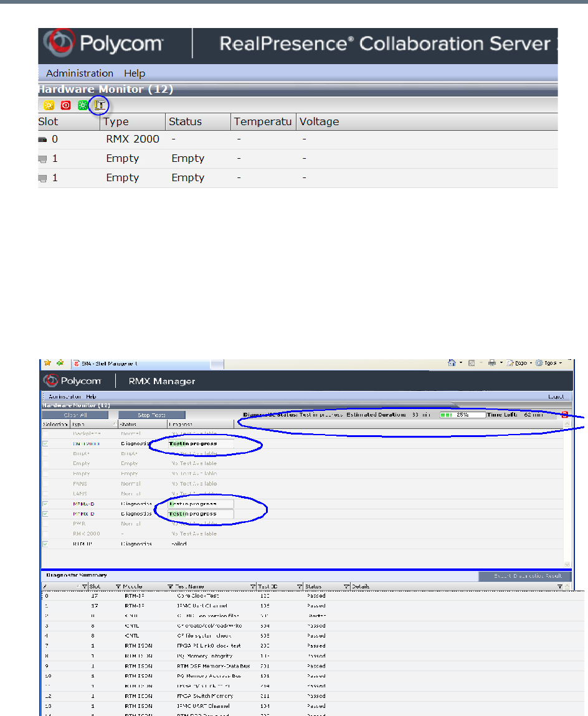This screenshot has height=716, width=588.
Task: Select the EMA - Shell Management browser tab
Action: tap(141, 364)
